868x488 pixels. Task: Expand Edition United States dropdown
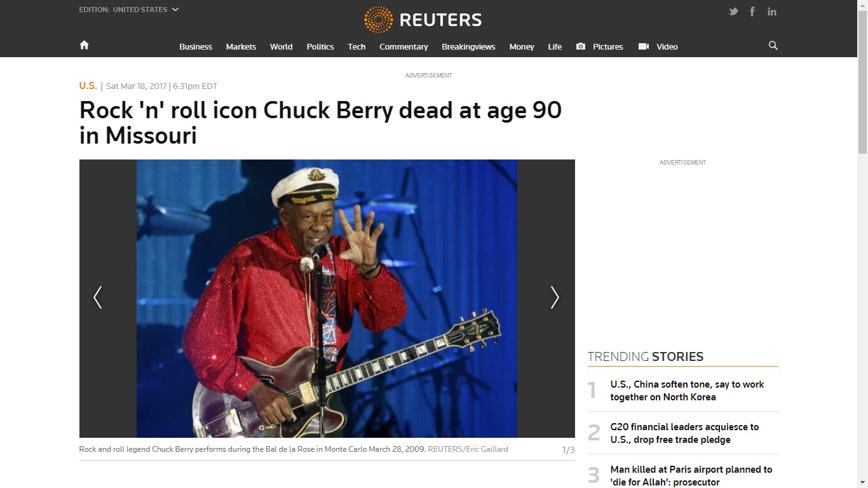[129, 10]
